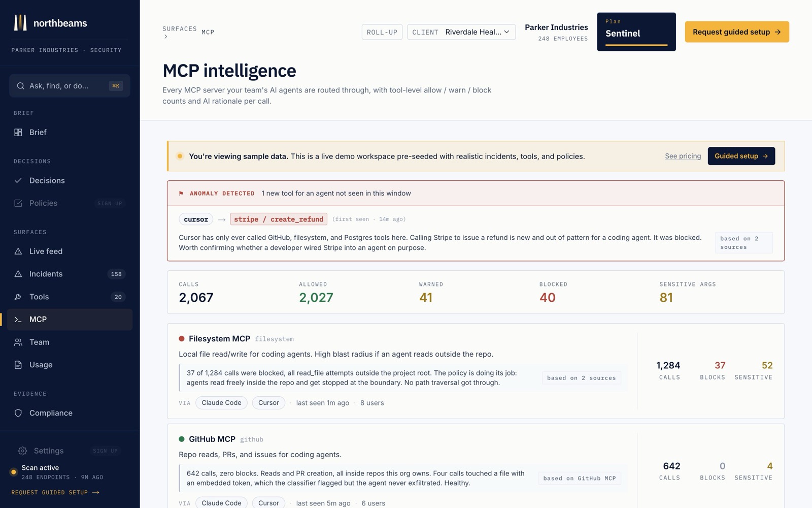Click the Team people icon

pos(18,342)
